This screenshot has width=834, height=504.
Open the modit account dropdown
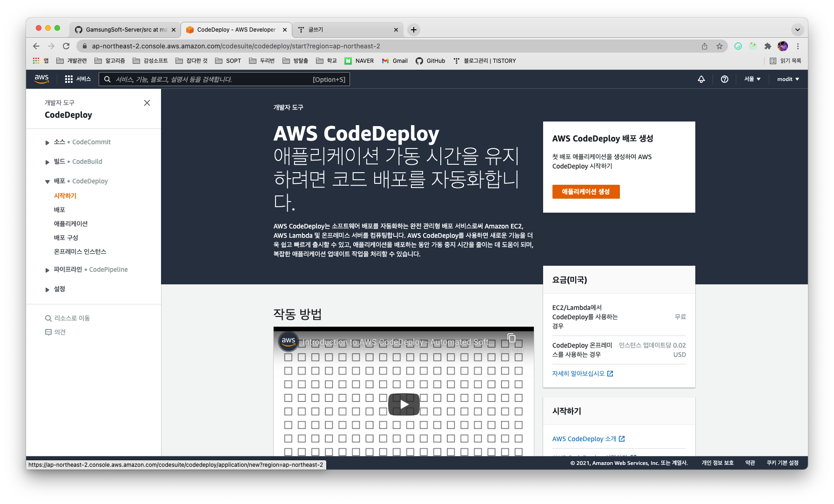click(788, 79)
